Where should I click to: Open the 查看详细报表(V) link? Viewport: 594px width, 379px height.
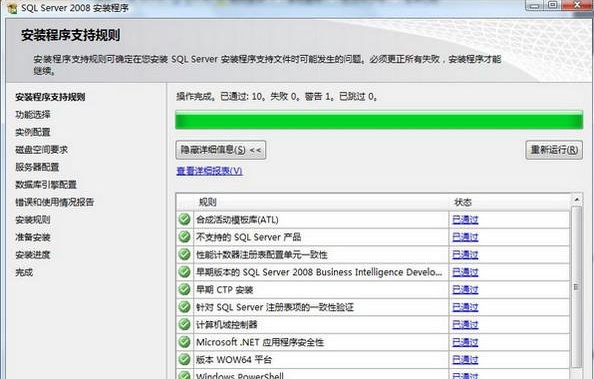(209, 171)
